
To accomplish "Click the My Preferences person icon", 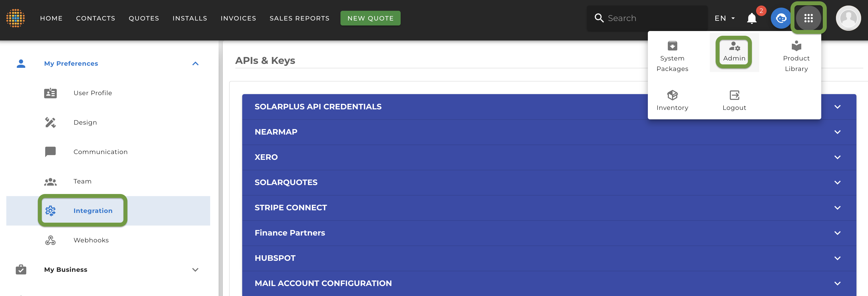I will pyautogui.click(x=21, y=64).
